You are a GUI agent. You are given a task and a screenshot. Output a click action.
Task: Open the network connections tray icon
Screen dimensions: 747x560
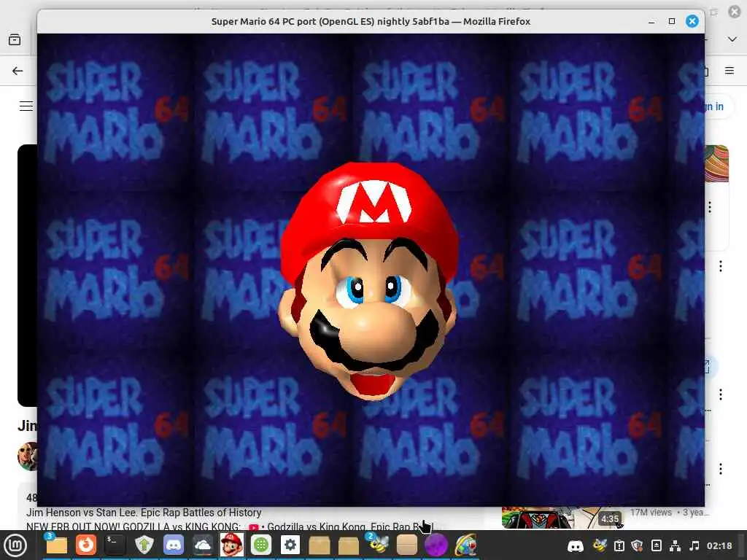(x=675, y=545)
